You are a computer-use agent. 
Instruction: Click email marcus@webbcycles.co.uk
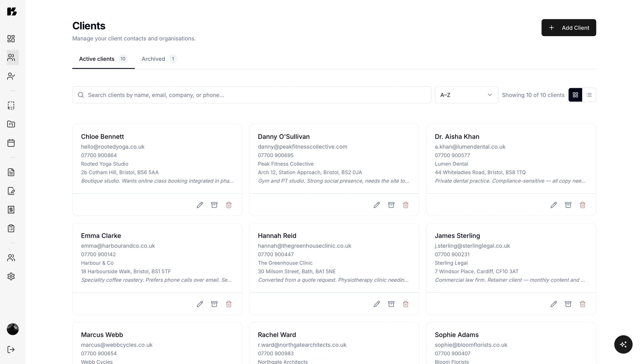point(117,345)
